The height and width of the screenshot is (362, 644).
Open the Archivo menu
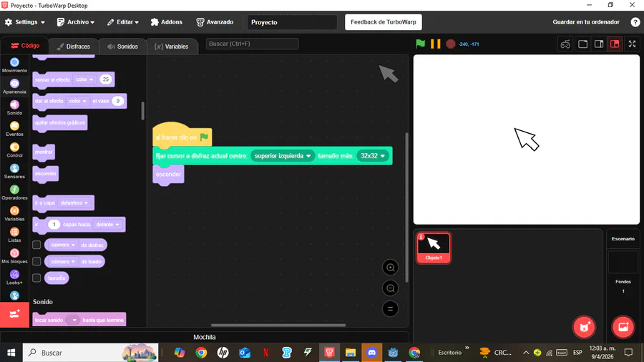(x=76, y=22)
